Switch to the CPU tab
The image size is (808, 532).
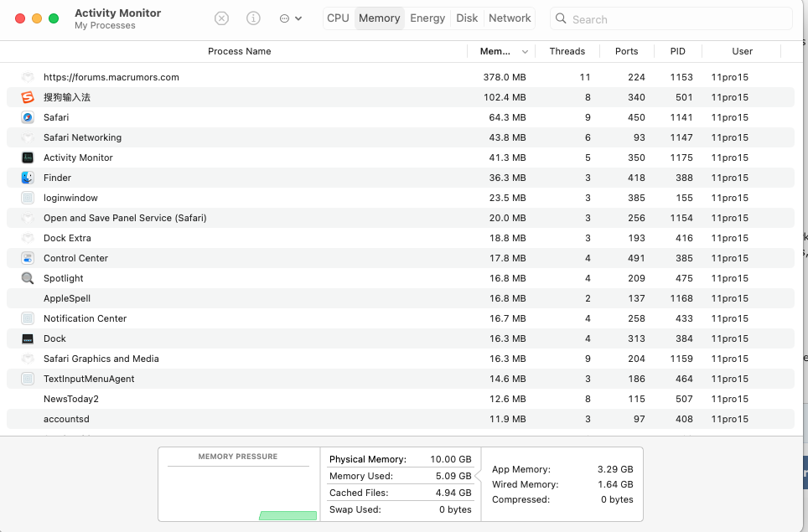(338, 18)
